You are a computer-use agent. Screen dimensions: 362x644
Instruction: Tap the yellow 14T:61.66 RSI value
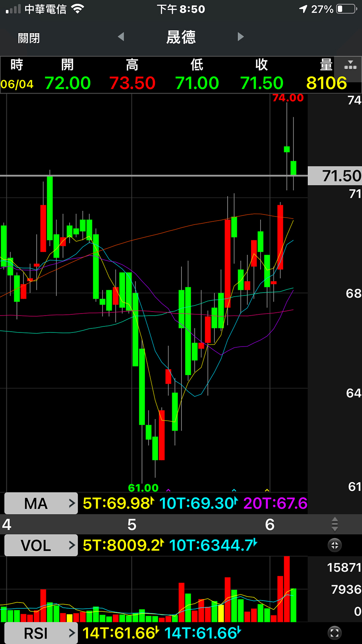(121, 633)
